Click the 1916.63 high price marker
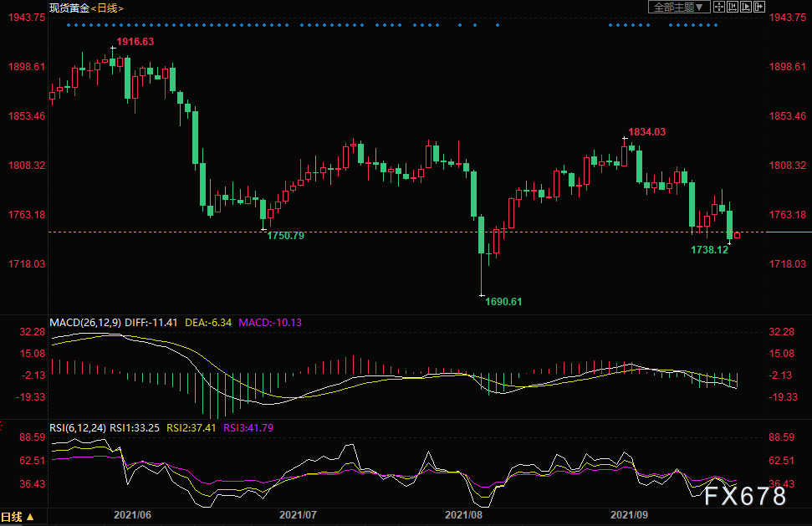The image size is (812, 526). pyautogui.click(x=135, y=42)
